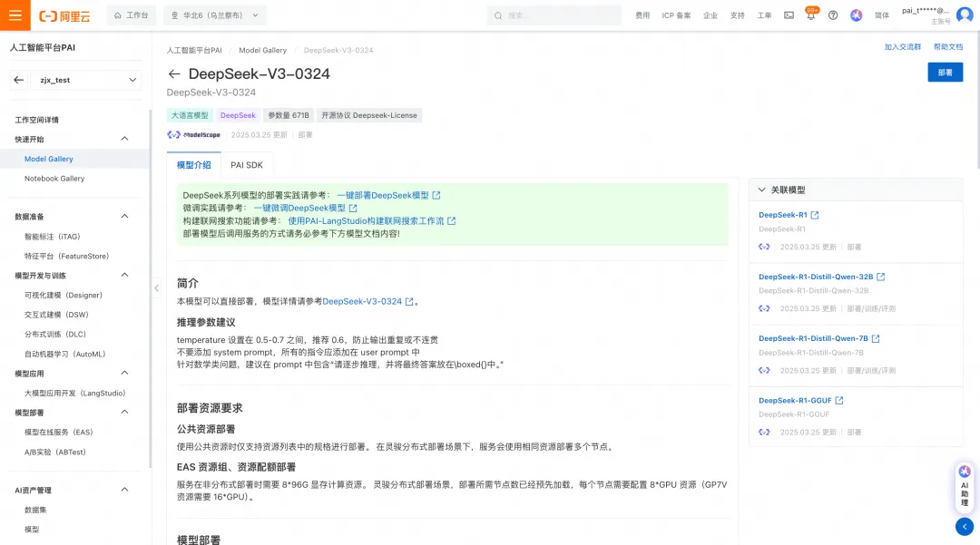980x545 pixels.
Task: Switch language via 简体
Action: (882, 15)
